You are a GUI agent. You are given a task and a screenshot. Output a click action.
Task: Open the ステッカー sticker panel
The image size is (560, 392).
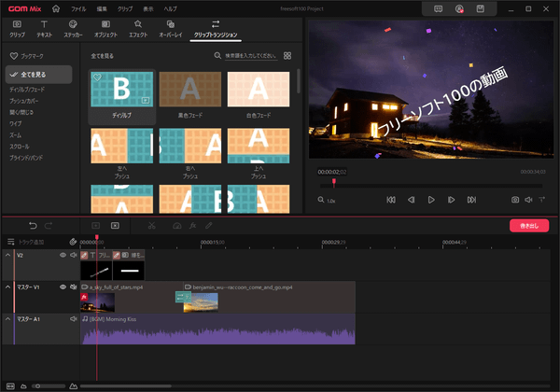pyautogui.click(x=73, y=28)
